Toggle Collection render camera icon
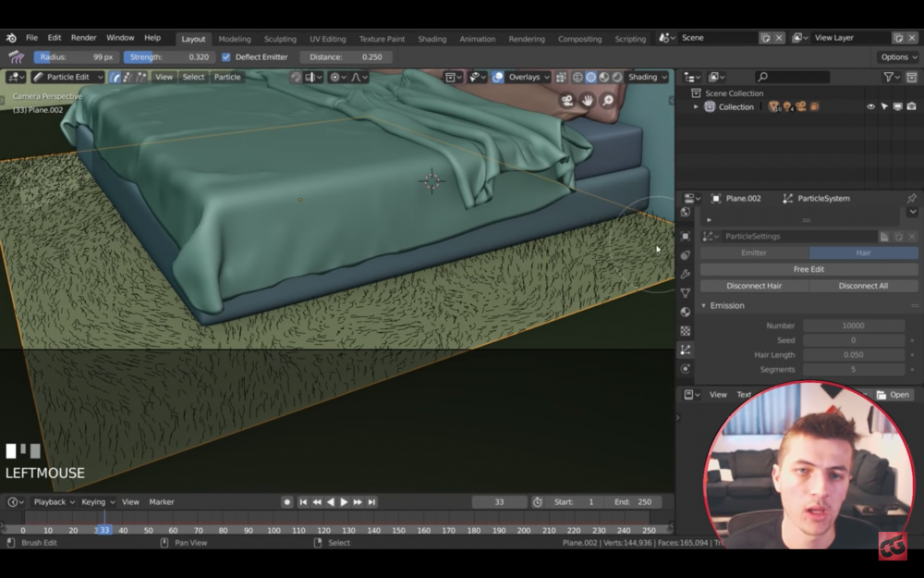Viewport: 924px width, 578px height. tap(911, 106)
